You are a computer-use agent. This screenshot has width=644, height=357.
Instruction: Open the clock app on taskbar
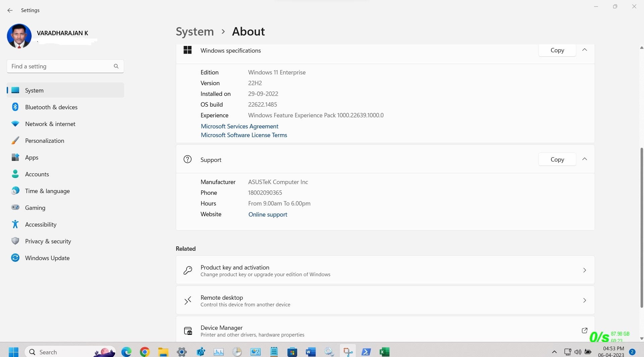(x=237, y=352)
